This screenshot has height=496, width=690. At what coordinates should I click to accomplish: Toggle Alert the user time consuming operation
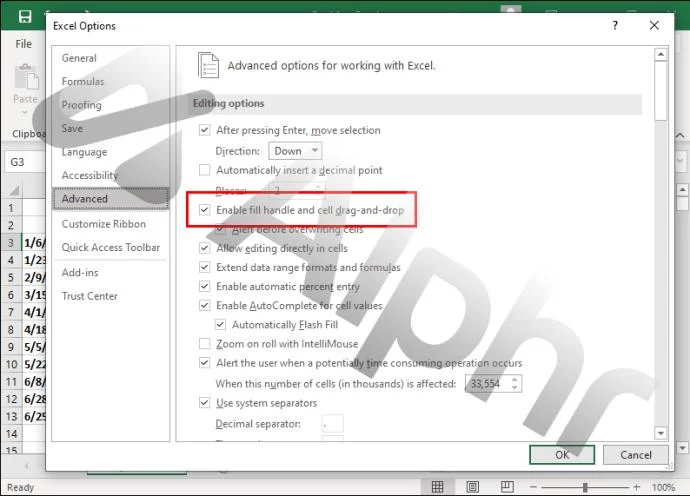204,363
